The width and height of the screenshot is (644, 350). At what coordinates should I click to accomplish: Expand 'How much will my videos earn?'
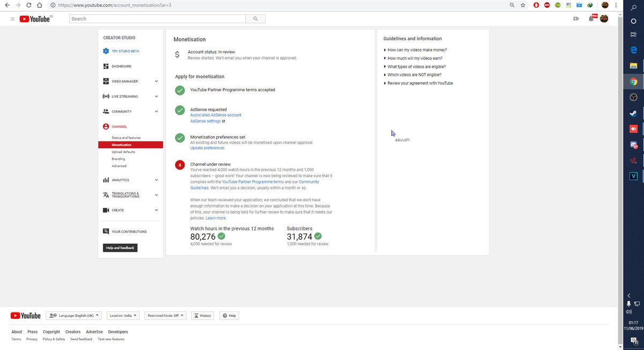[x=413, y=58]
